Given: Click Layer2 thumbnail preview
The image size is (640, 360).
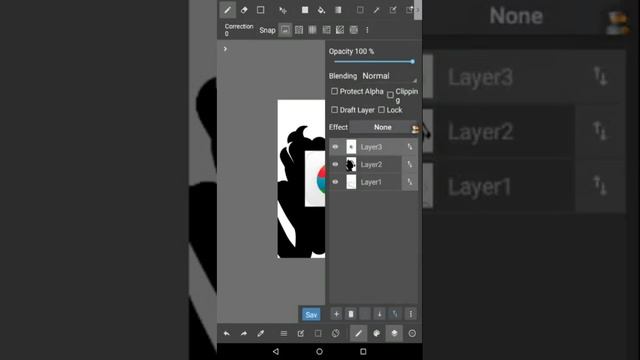Looking at the screenshot, I should [351, 164].
